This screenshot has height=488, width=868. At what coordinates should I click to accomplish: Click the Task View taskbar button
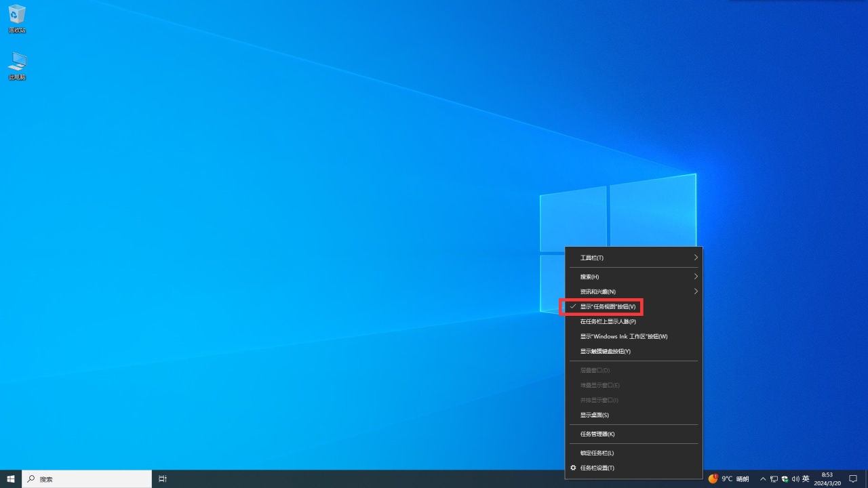pyautogui.click(x=163, y=479)
